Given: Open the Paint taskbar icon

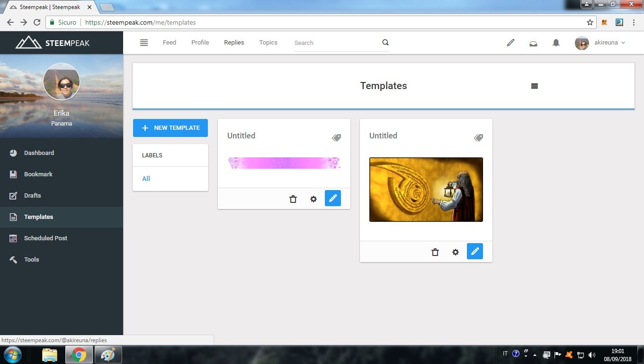Looking at the screenshot, I should [x=108, y=355].
